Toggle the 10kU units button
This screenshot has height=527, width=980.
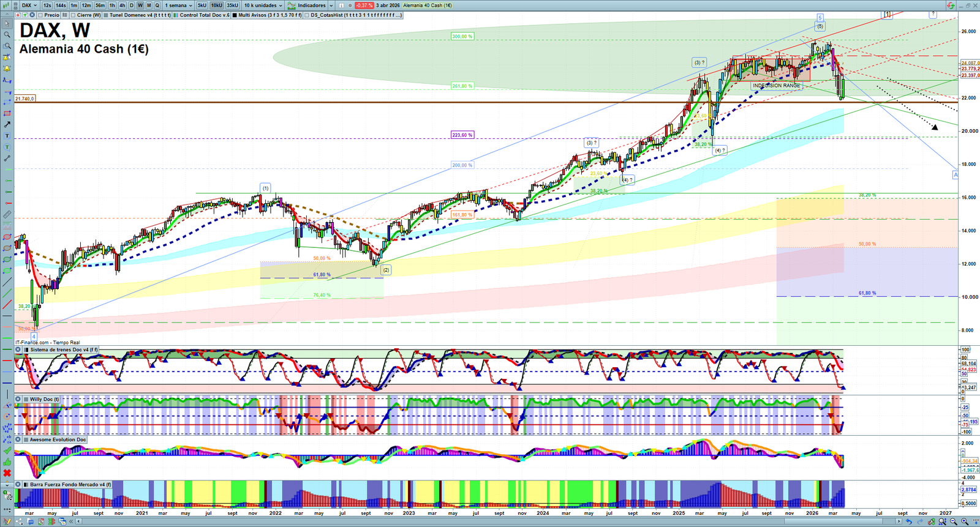point(217,6)
